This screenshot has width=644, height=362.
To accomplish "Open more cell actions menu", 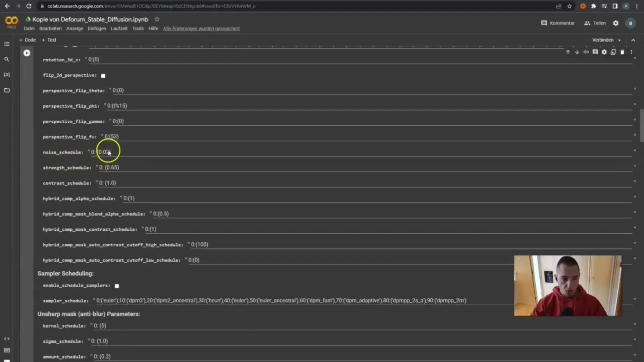I will (x=631, y=52).
